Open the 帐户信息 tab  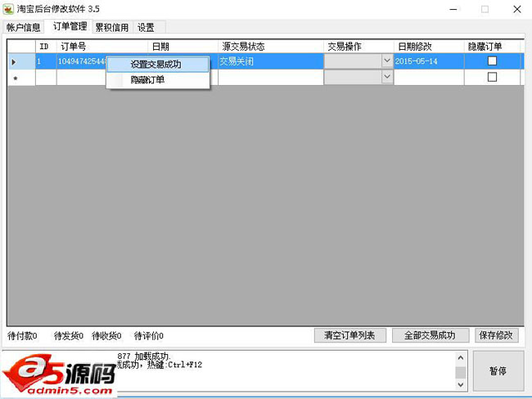[23, 27]
